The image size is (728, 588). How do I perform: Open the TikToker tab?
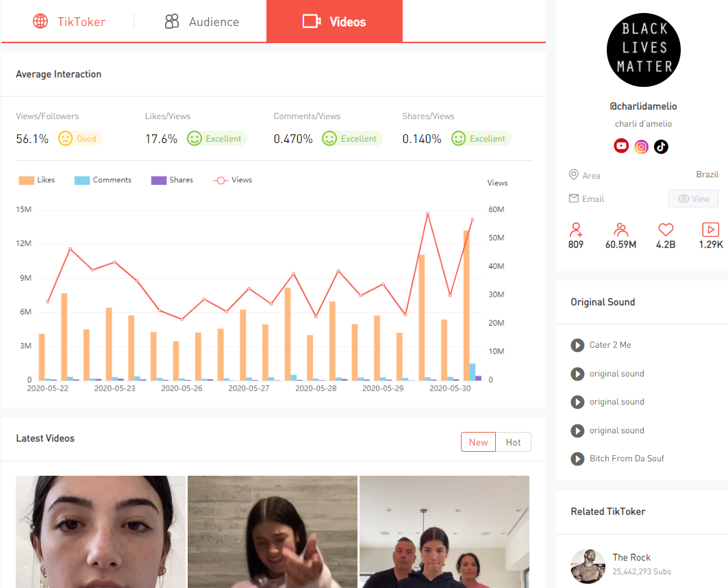[x=68, y=21]
